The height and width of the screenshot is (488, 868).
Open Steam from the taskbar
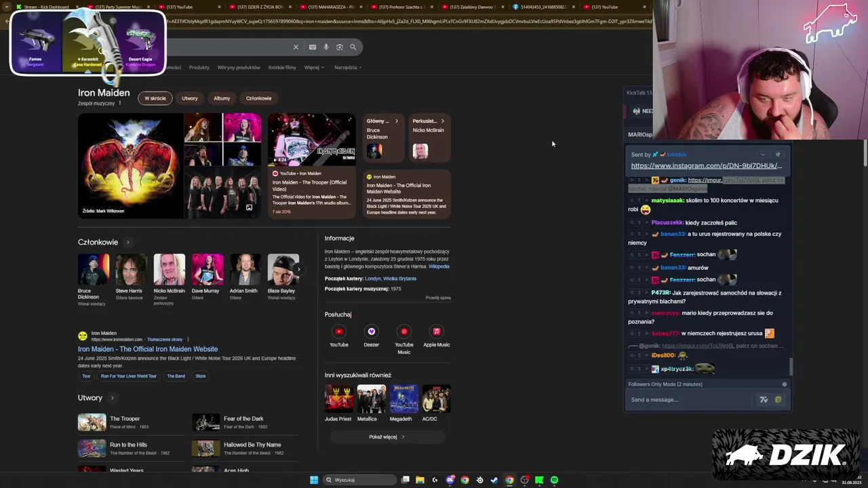pos(494,480)
